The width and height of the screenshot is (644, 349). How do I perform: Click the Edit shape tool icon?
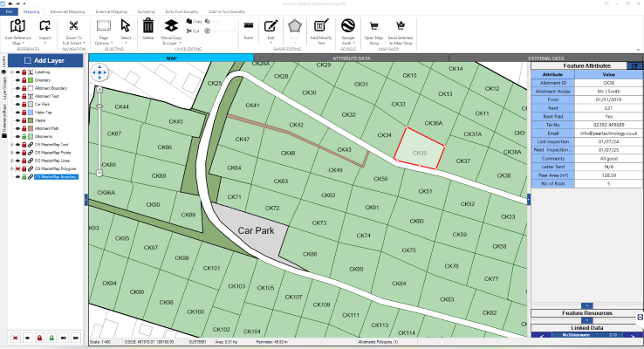click(x=271, y=26)
